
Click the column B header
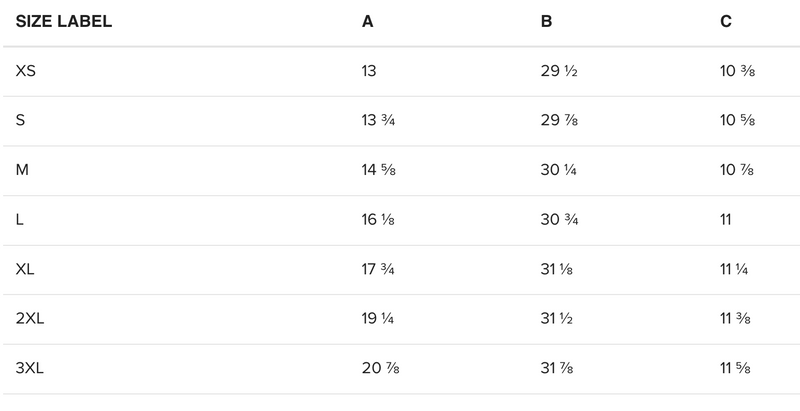(546, 22)
